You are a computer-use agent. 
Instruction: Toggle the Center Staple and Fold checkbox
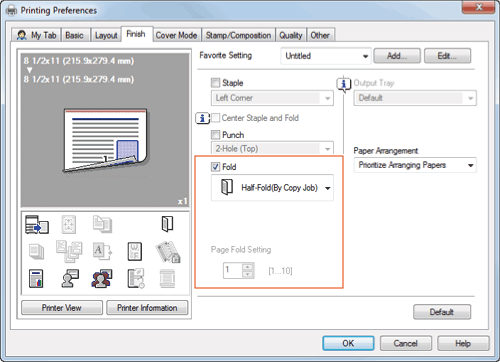[x=216, y=118]
